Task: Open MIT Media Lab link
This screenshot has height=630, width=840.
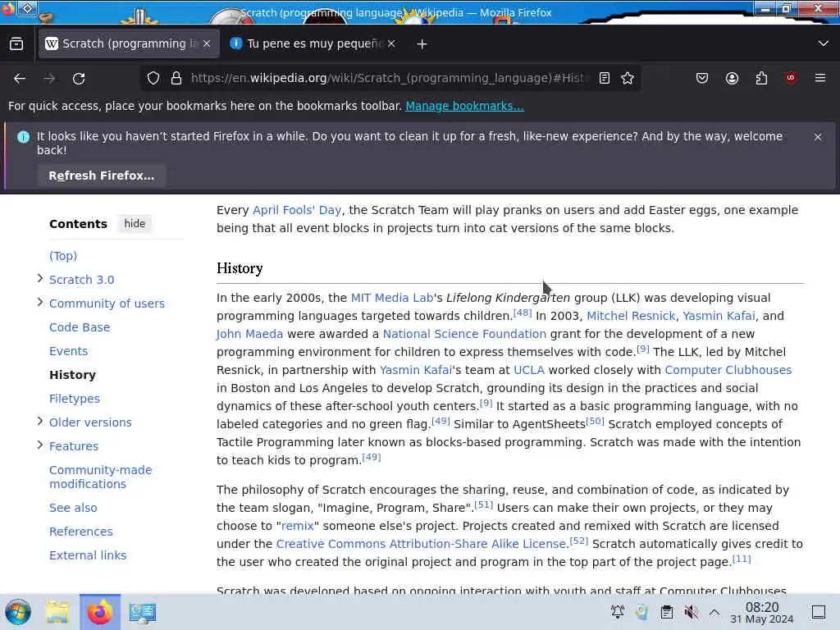Action: tap(391, 298)
